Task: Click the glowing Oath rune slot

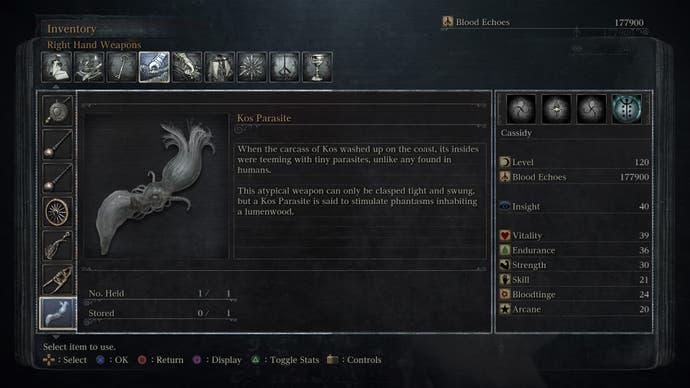Action: (627, 109)
